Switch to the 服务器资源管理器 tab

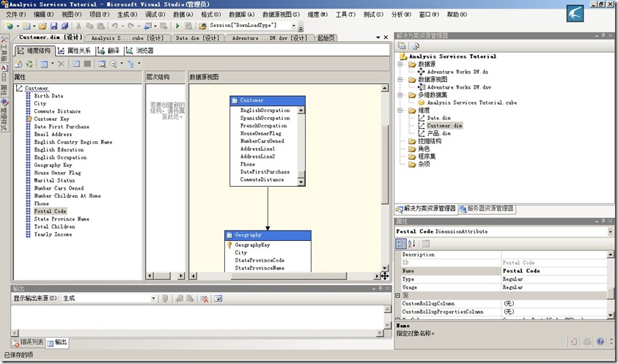pyautogui.click(x=487, y=209)
